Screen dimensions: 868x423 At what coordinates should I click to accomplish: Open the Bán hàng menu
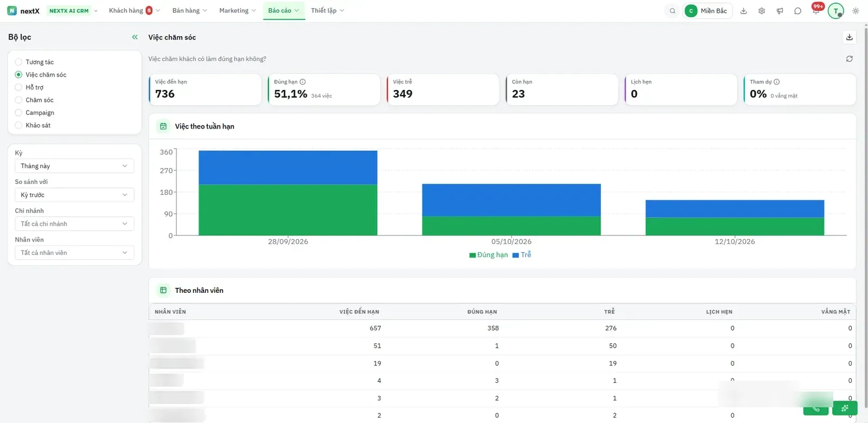click(x=189, y=11)
